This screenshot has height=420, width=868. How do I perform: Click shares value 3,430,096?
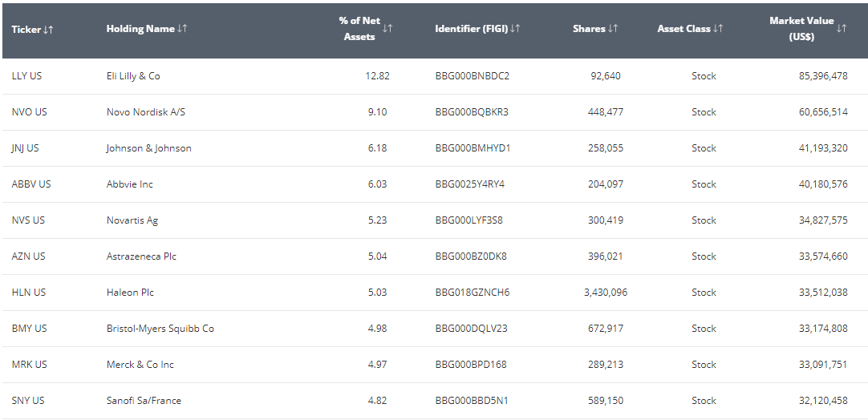[606, 293]
